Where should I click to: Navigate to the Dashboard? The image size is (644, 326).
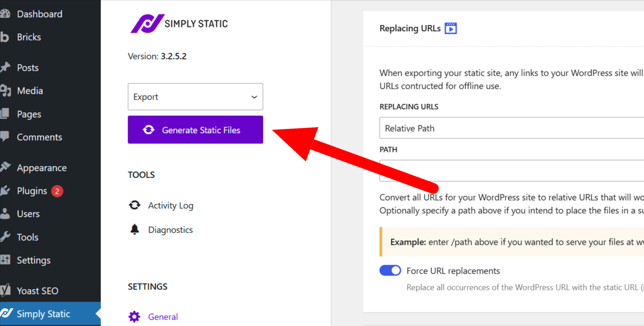tap(39, 14)
